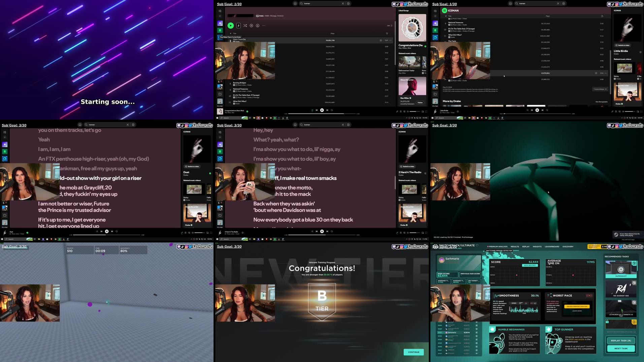Screen dimensions: 644x362
Task: Toggle smart shuffle lightning icon in tracklist toolbar
Action: (x=238, y=26)
